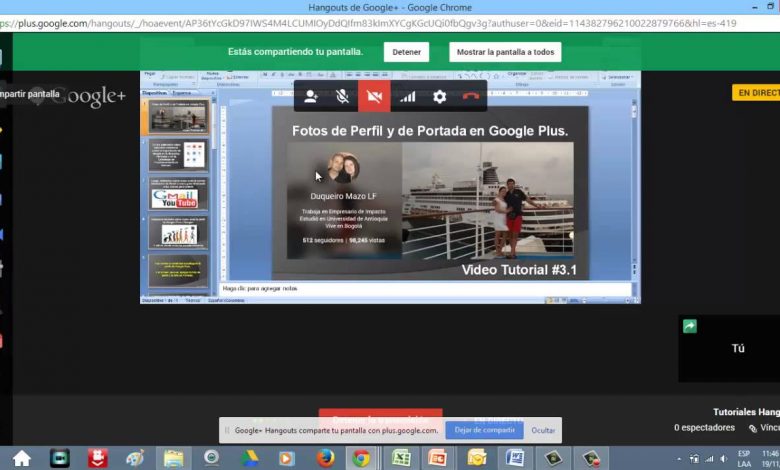
Task: Open the orange media player taskbar icon
Action: pyautogui.click(x=286, y=458)
